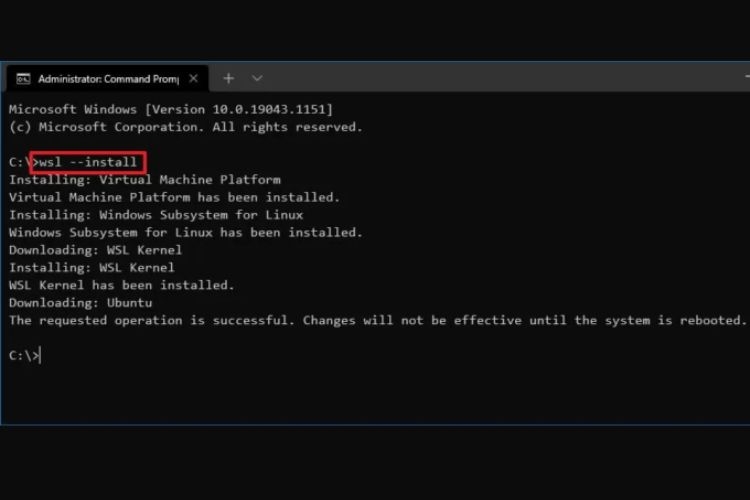This screenshot has height=500, width=750.
Task: Click the Microsoft Corporation copyright line
Action: click(186, 127)
